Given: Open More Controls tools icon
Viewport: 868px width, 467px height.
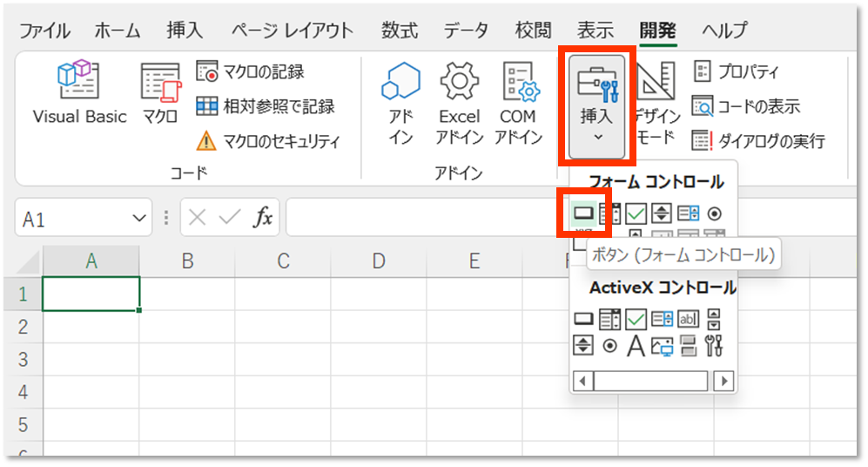Looking at the screenshot, I should (x=714, y=346).
